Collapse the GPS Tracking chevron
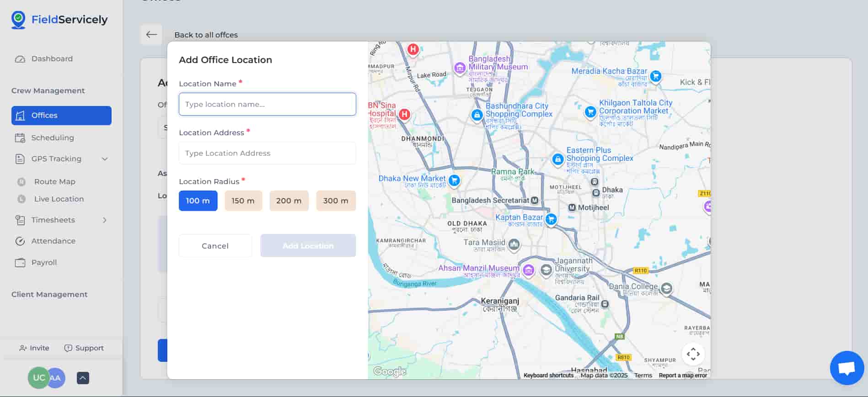 [x=105, y=159]
